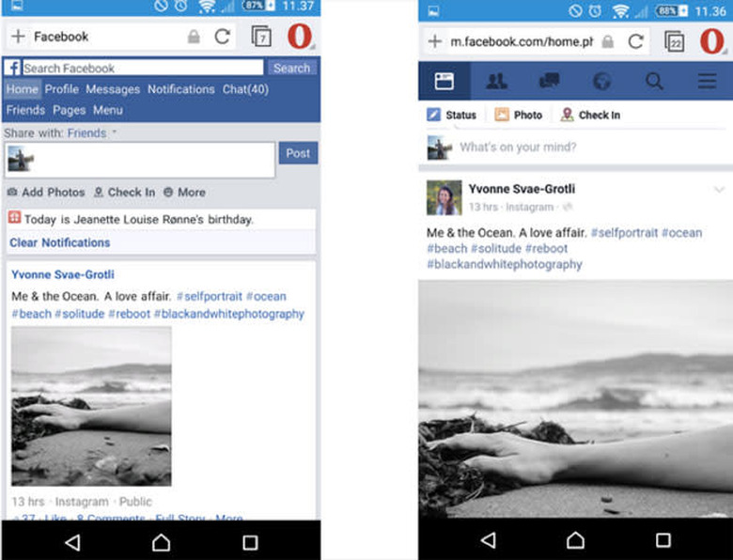Tap padlock security icon in right address bar
This screenshot has height=560, width=733.
point(607,41)
